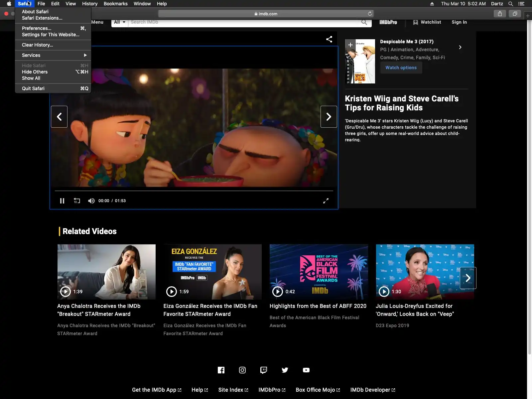Choose Hide Others menu entry
Screen dimensions: 532x399
click(53, 72)
